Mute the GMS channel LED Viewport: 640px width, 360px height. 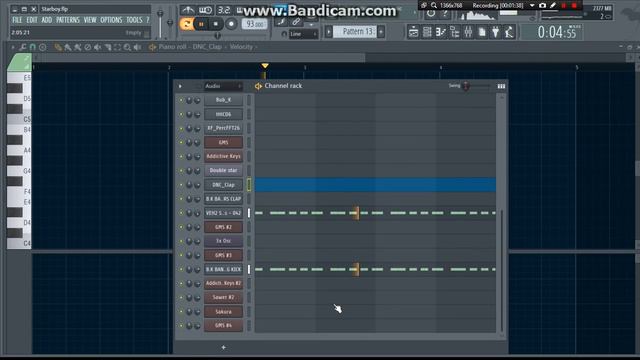(x=181, y=142)
